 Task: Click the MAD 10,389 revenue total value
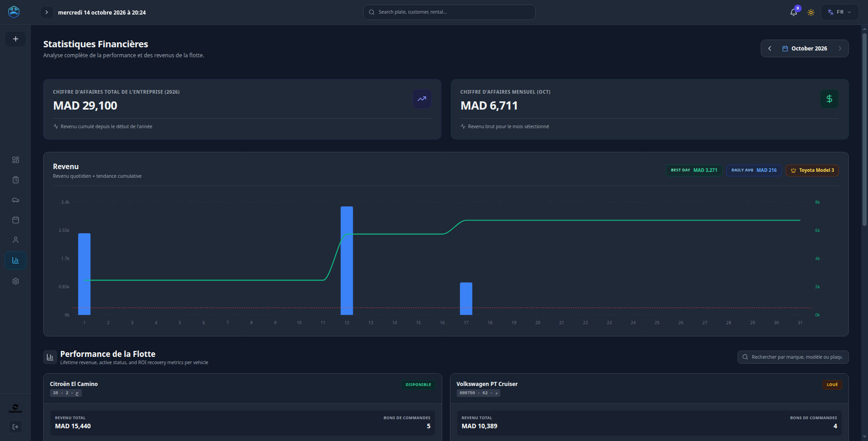pos(479,426)
